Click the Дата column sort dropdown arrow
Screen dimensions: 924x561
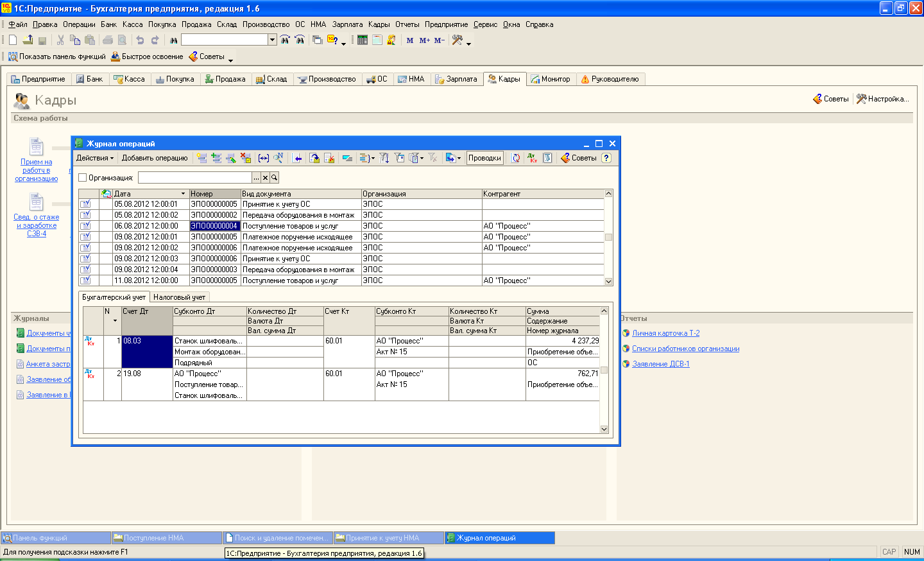tap(183, 193)
